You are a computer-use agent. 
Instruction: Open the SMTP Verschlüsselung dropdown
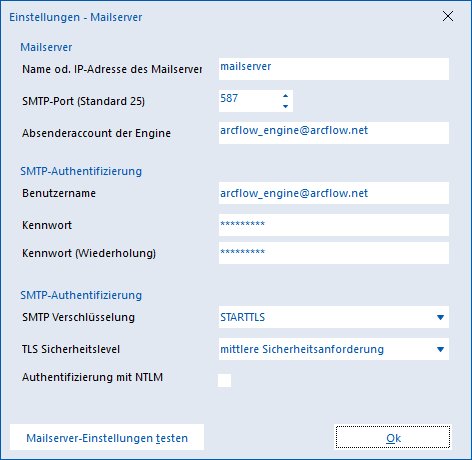click(x=334, y=317)
